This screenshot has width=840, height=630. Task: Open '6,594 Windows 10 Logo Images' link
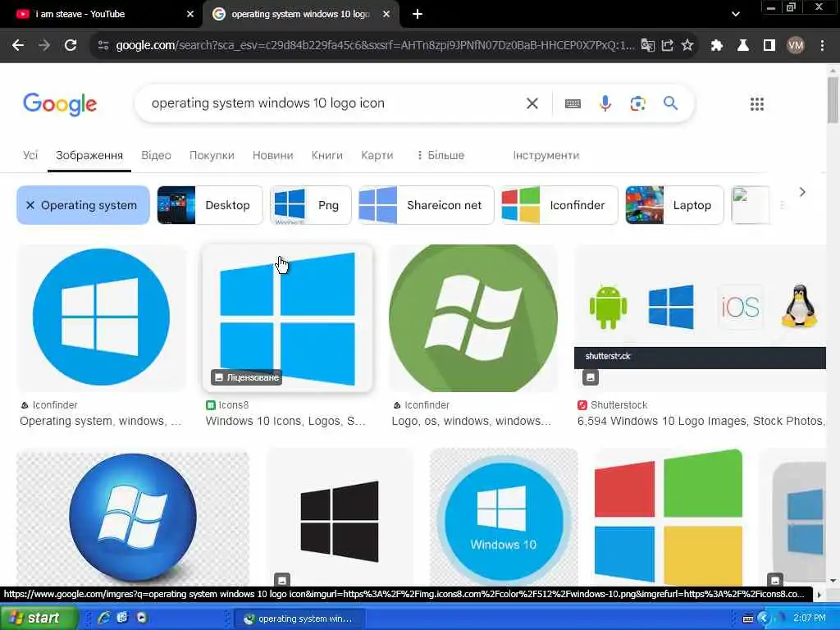[701, 421]
